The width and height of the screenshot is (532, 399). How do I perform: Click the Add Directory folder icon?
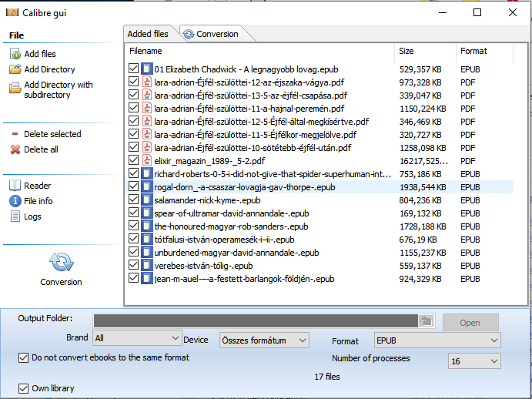click(15, 69)
